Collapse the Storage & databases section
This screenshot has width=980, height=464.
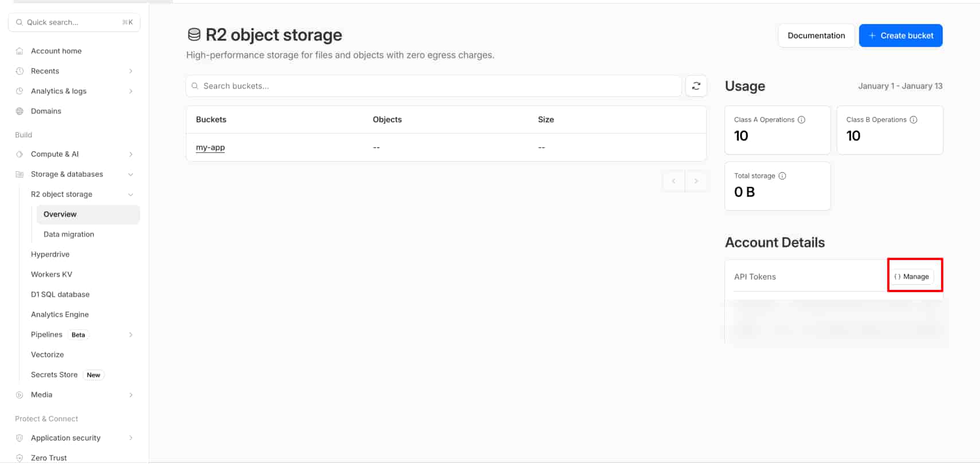click(x=131, y=174)
